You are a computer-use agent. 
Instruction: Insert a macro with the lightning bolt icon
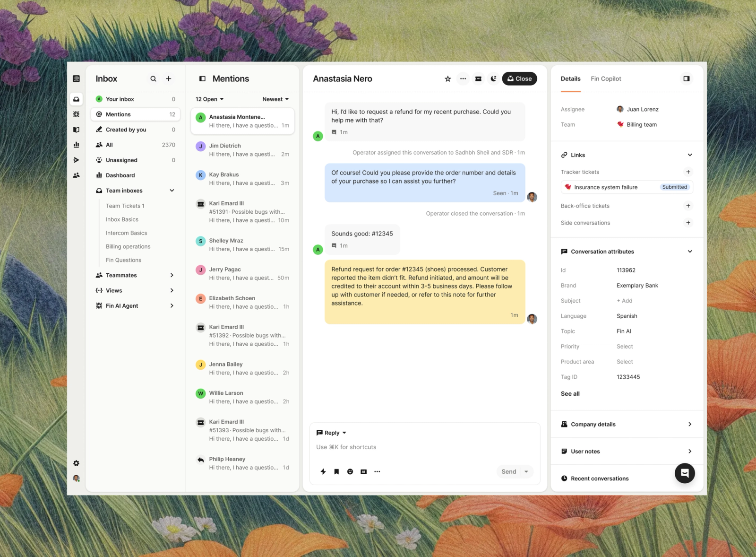click(x=323, y=471)
